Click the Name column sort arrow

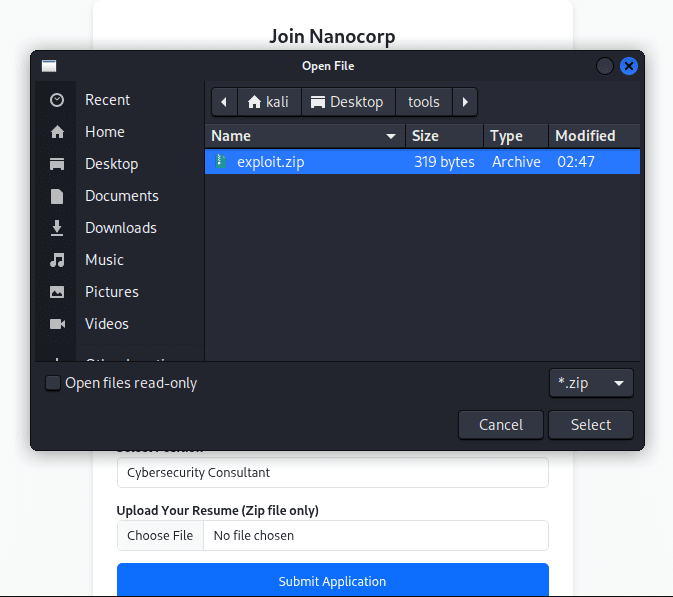tap(390, 136)
